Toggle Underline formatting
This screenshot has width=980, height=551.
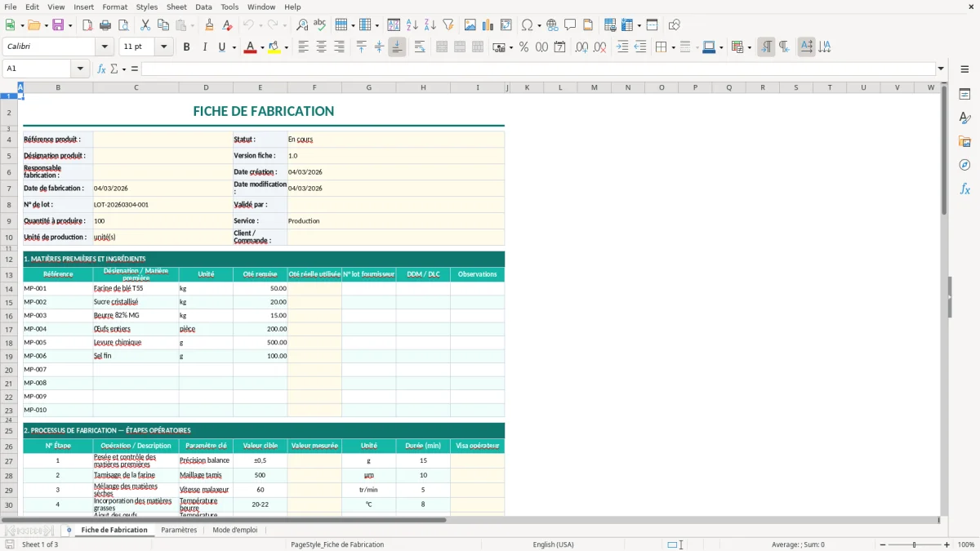click(221, 47)
